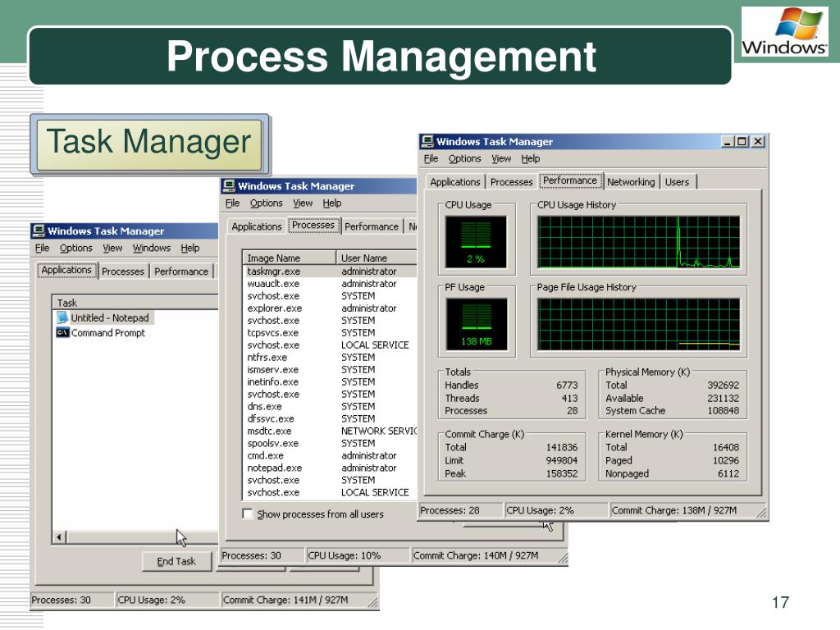This screenshot has height=630, width=840.
Task: Select msdtc.exe process row
Action: pos(330,431)
